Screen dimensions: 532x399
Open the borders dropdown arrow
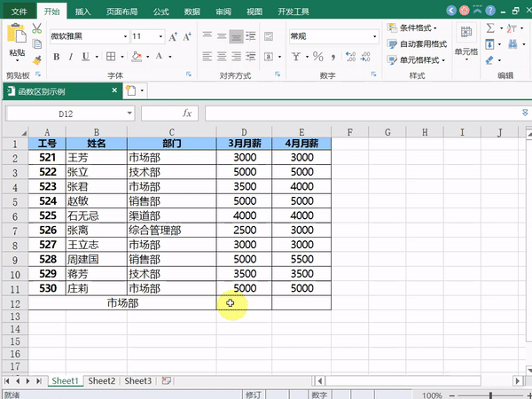[122, 57]
